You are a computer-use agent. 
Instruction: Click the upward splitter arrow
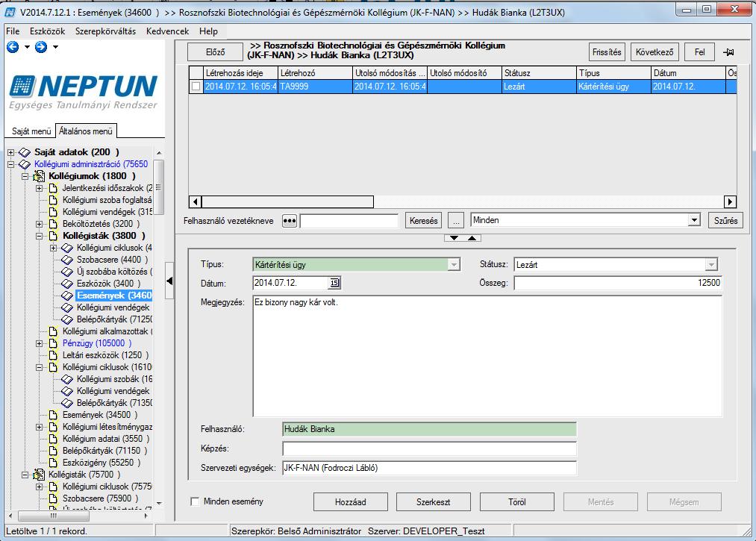[x=472, y=238]
